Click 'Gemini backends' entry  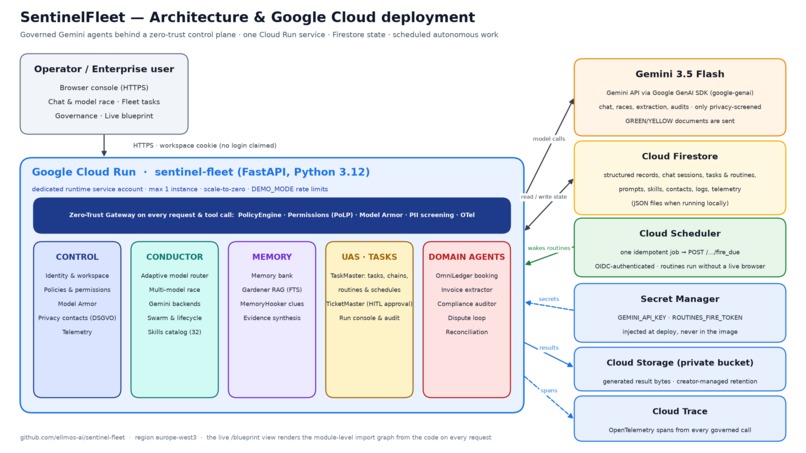tap(174, 304)
